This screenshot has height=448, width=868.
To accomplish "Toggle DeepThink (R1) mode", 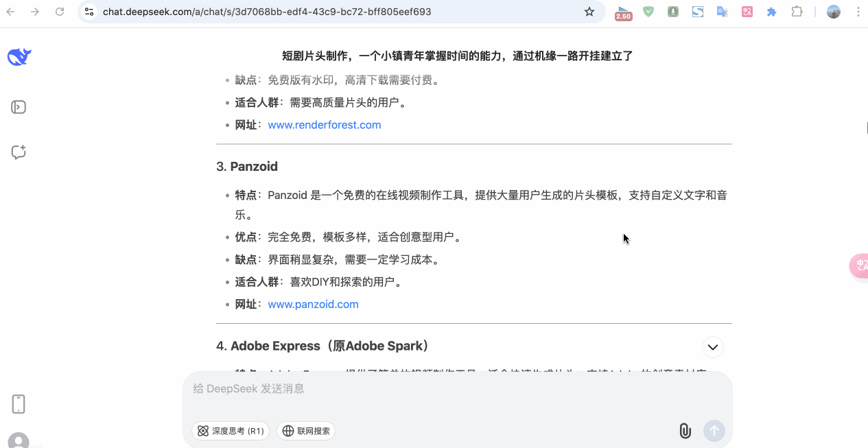I will 231,431.
